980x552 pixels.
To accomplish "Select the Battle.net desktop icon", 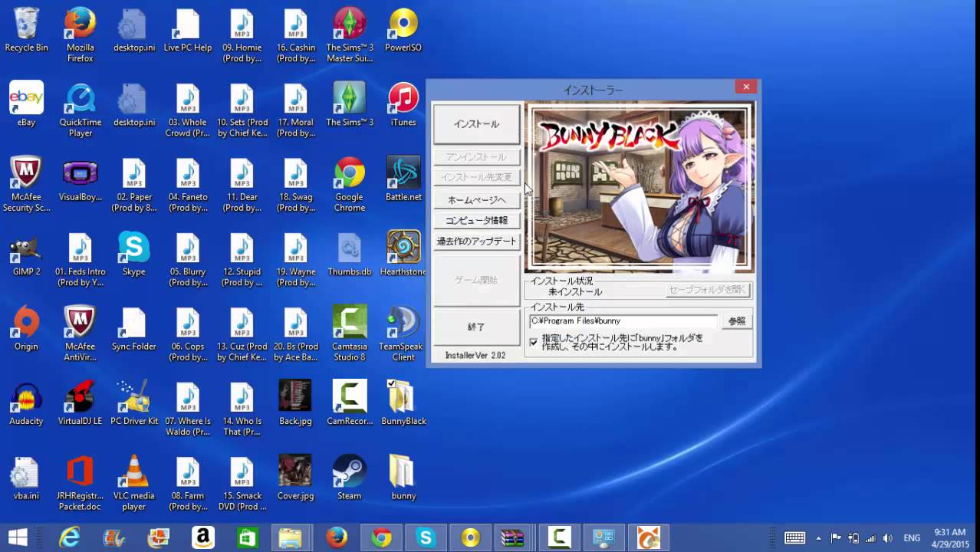I will coord(403,179).
